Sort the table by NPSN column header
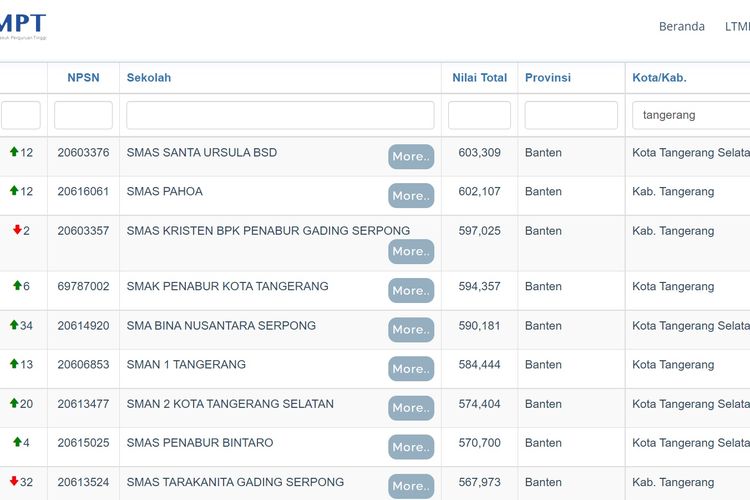750x500 pixels. pos(83,78)
